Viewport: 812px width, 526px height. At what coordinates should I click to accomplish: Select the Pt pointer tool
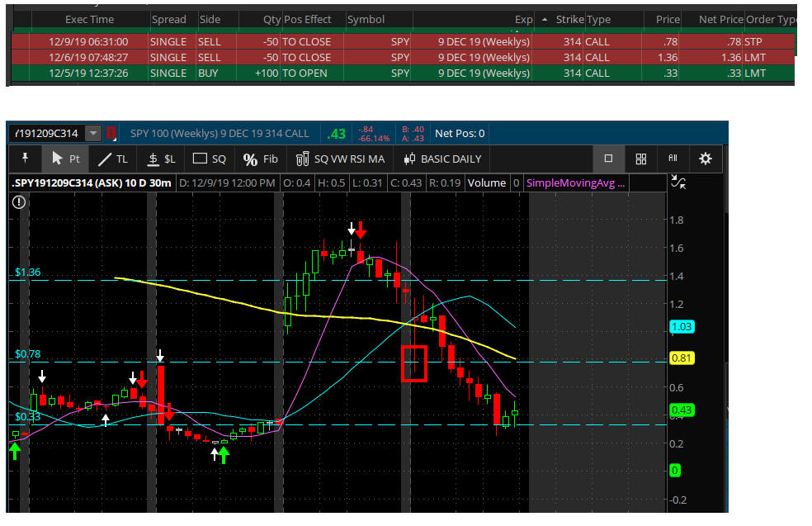point(66,159)
